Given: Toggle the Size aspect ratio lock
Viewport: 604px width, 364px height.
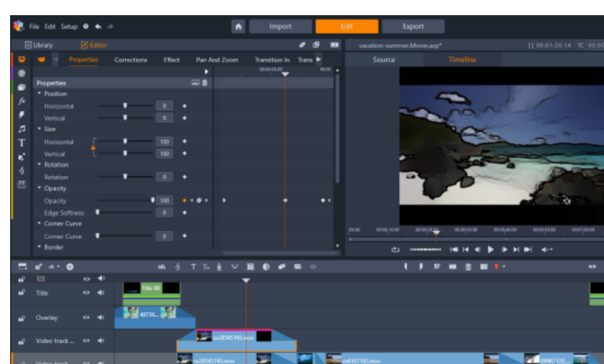Looking at the screenshot, I should tap(93, 148).
